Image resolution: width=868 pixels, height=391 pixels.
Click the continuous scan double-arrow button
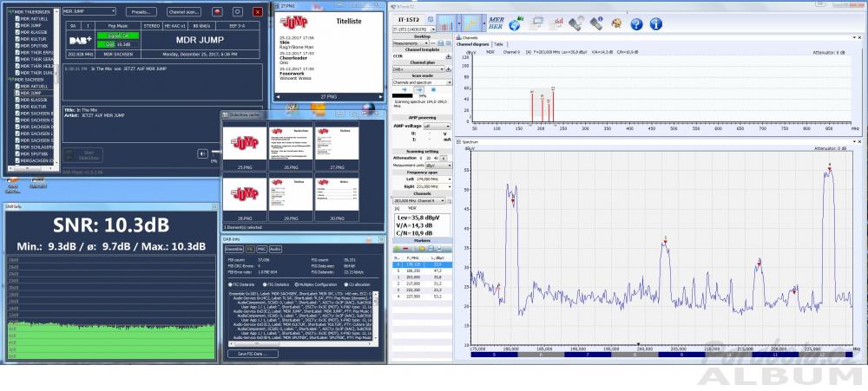pyautogui.click(x=419, y=89)
